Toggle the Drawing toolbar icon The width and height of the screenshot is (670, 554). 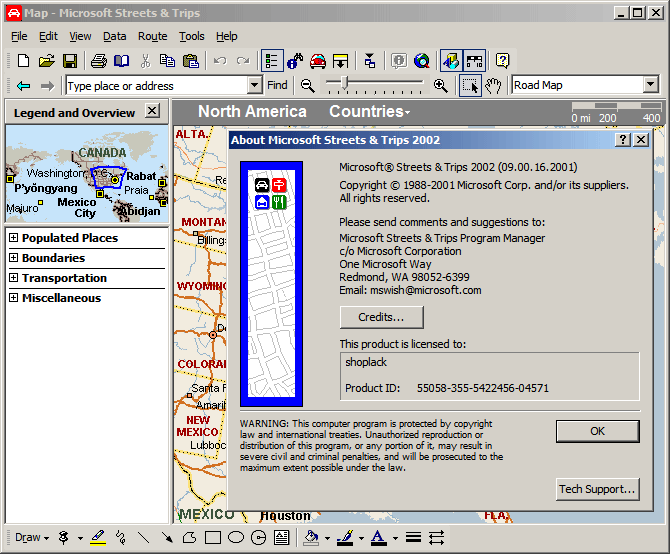(451, 61)
